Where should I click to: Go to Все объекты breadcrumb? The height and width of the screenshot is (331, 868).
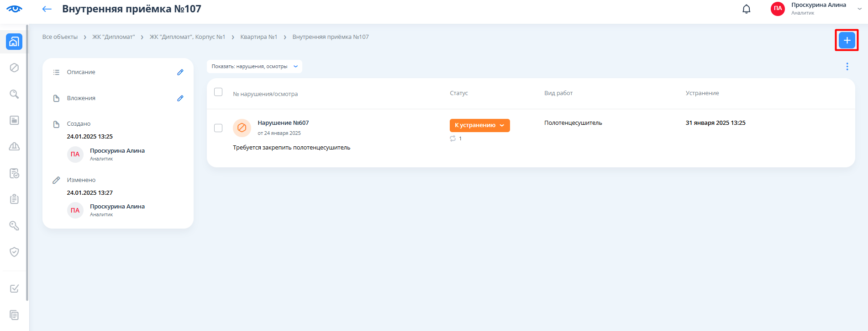(x=60, y=37)
